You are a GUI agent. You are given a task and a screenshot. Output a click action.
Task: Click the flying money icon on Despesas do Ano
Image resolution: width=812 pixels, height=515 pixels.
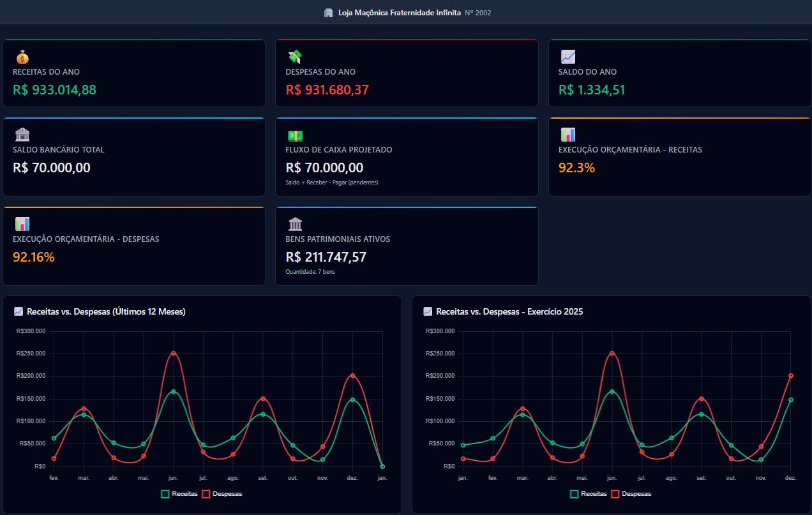coord(295,56)
